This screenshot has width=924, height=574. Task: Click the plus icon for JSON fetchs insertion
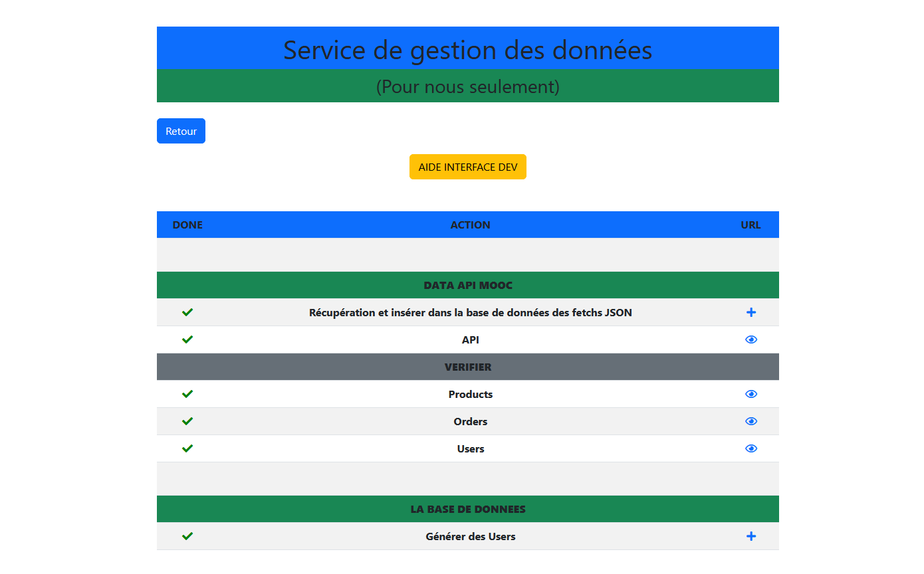751,312
